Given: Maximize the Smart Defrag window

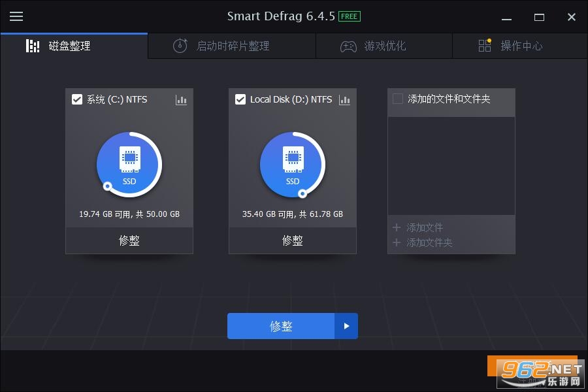Looking at the screenshot, I should pyautogui.click(x=539, y=17).
